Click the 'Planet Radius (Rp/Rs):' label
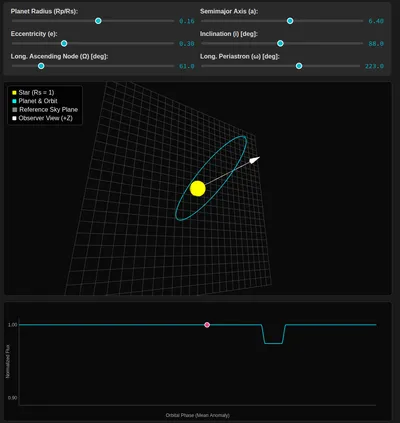The height and width of the screenshot is (423, 400). [x=44, y=11]
